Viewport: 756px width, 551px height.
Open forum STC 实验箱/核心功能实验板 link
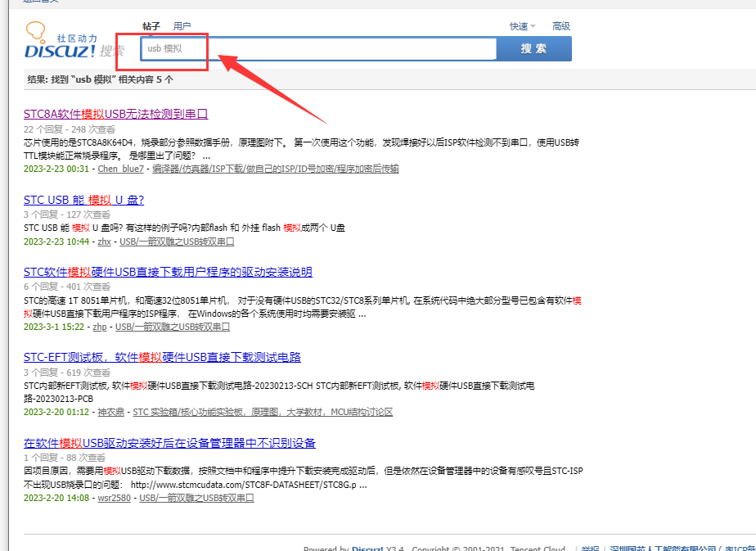click(263, 412)
